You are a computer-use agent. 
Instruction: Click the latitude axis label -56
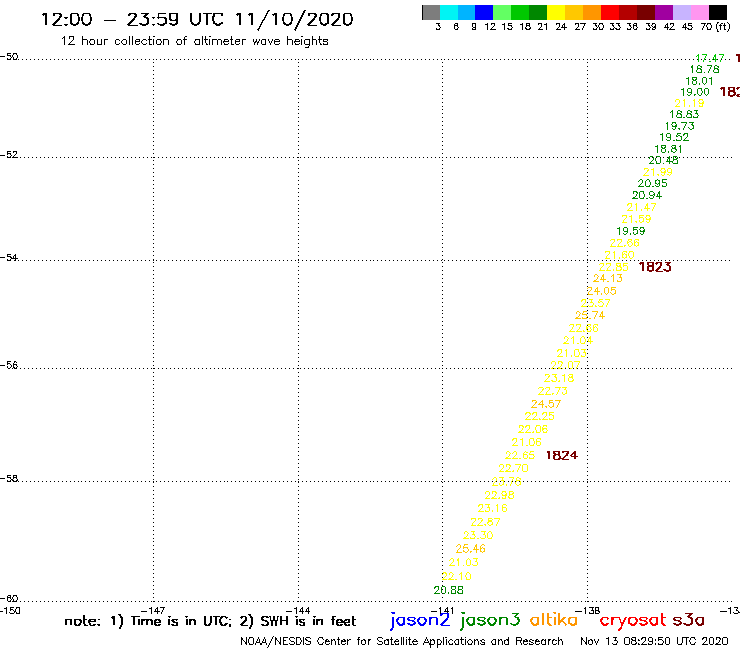coord(9,365)
